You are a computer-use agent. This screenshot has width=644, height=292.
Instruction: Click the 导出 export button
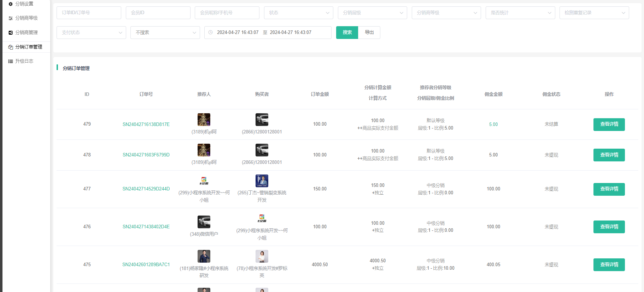(x=369, y=33)
